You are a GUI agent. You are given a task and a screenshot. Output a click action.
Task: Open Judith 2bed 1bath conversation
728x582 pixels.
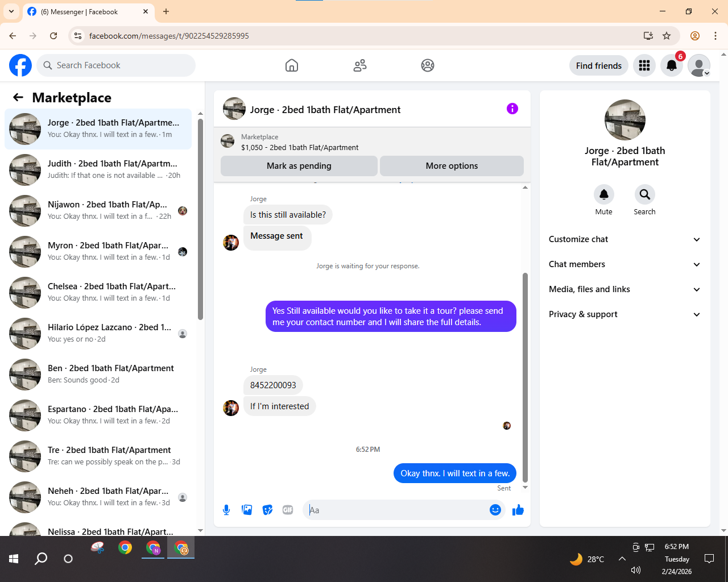coord(98,170)
